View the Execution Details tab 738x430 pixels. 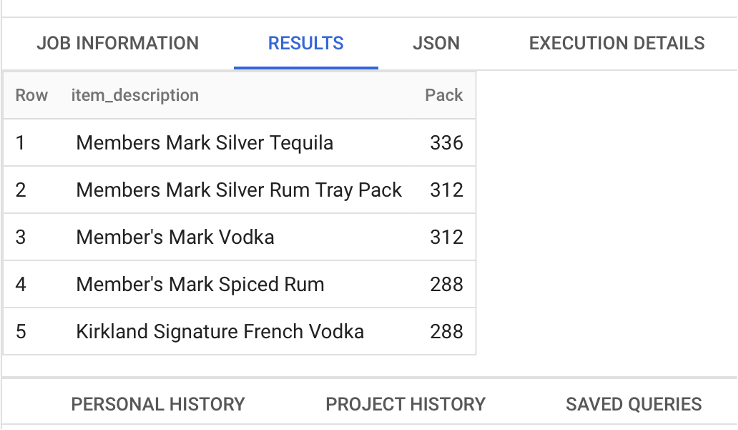[616, 43]
